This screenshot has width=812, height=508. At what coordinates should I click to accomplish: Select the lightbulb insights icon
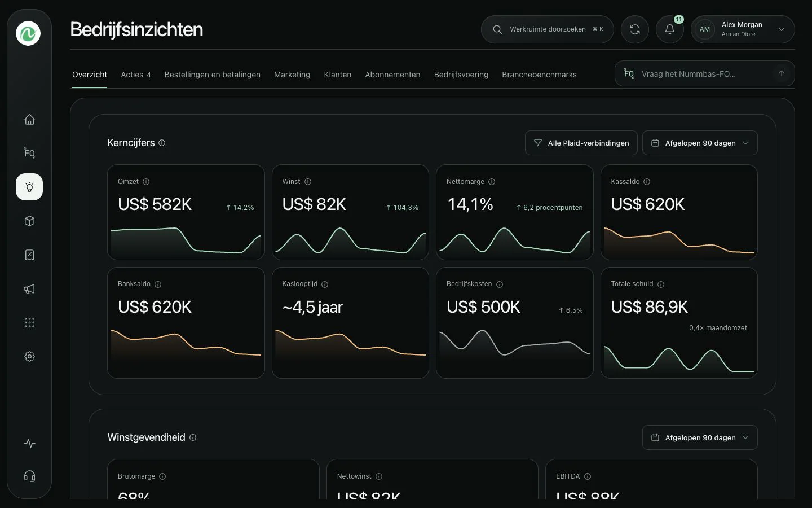[29, 187]
